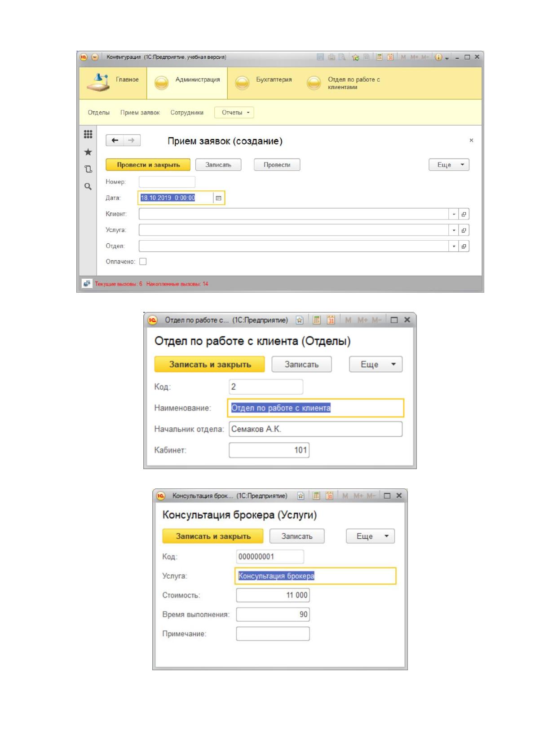Click open-form icon next to Клиент field
535x756 pixels.
pos(464,214)
